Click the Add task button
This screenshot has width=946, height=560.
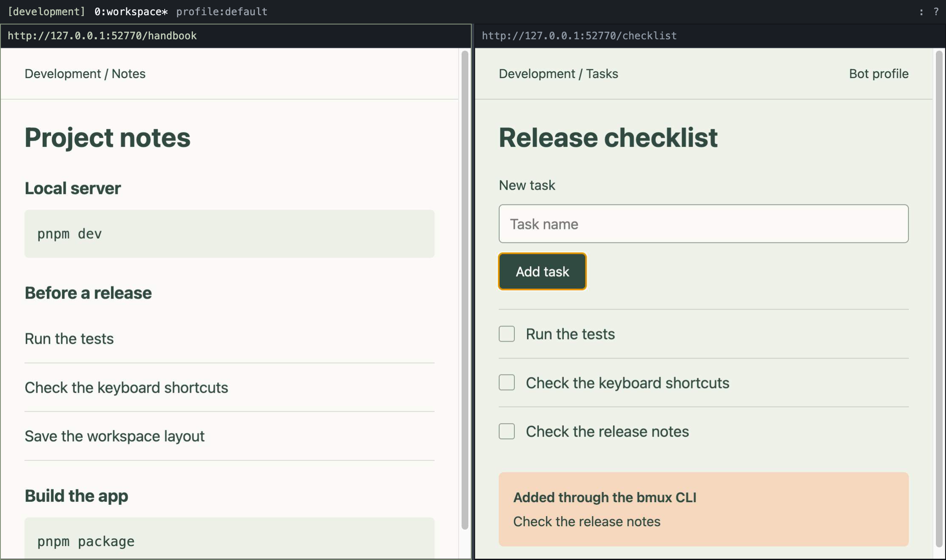pos(542,272)
